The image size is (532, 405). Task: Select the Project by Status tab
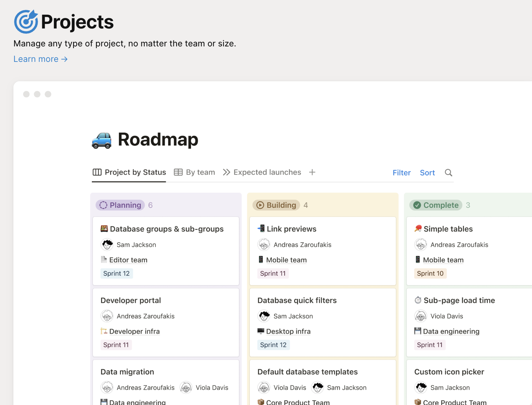pos(129,172)
